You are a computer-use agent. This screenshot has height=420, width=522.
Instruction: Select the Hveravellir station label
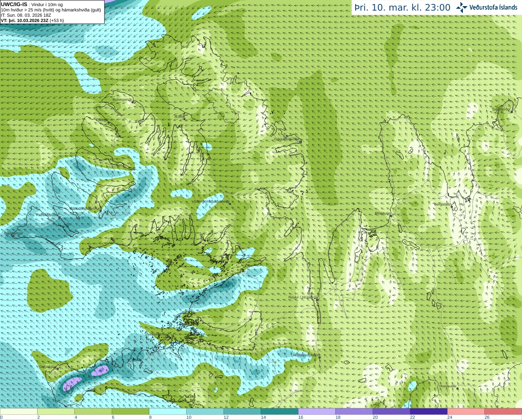(x=448, y=386)
